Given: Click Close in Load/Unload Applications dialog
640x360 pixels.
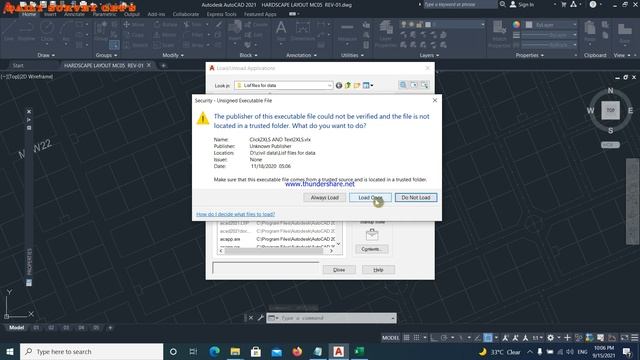Looking at the screenshot, I should coord(339,270).
